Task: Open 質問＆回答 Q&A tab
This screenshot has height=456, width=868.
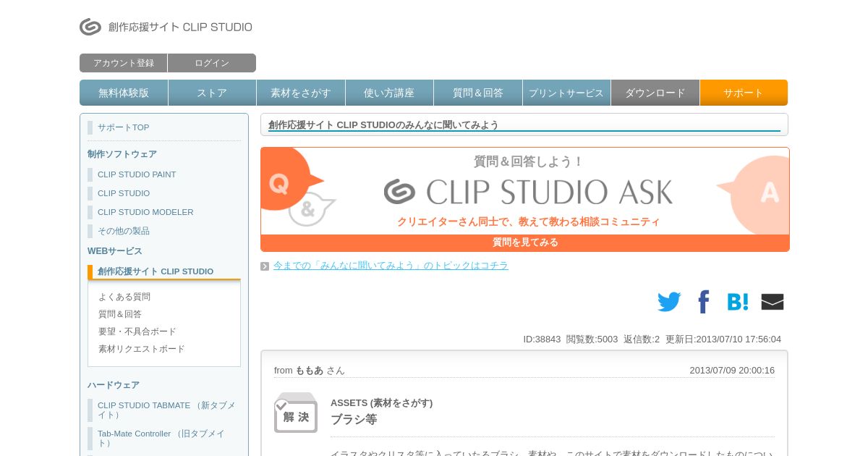Action: (478, 93)
